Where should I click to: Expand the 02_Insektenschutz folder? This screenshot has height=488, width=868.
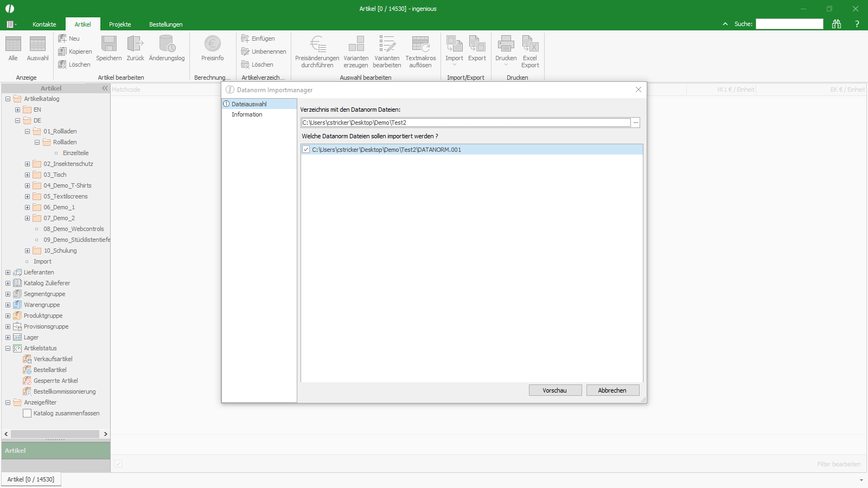click(x=27, y=164)
